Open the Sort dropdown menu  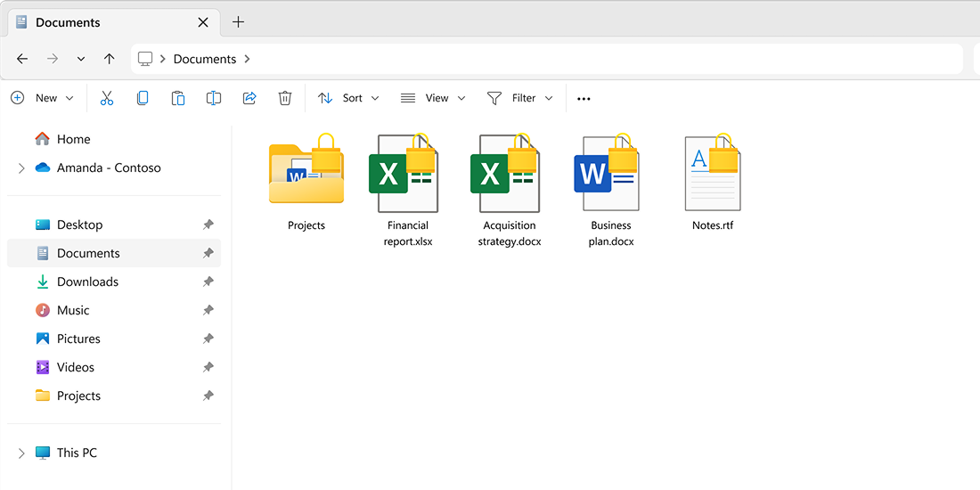349,98
